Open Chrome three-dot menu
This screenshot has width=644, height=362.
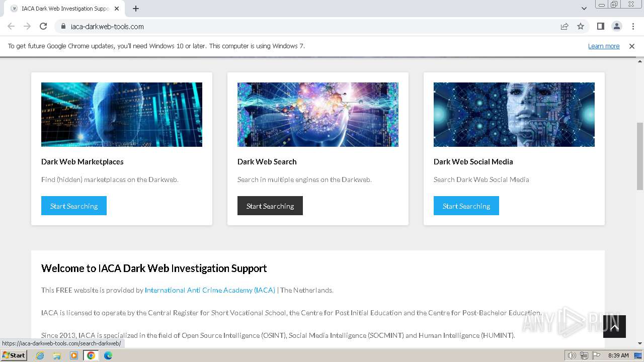point(633,26)
